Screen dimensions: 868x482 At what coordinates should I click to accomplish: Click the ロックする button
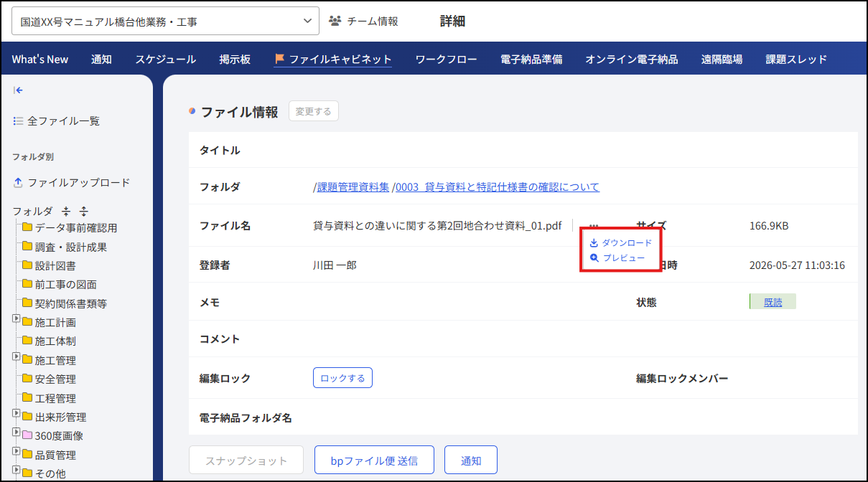pos(342,377)
